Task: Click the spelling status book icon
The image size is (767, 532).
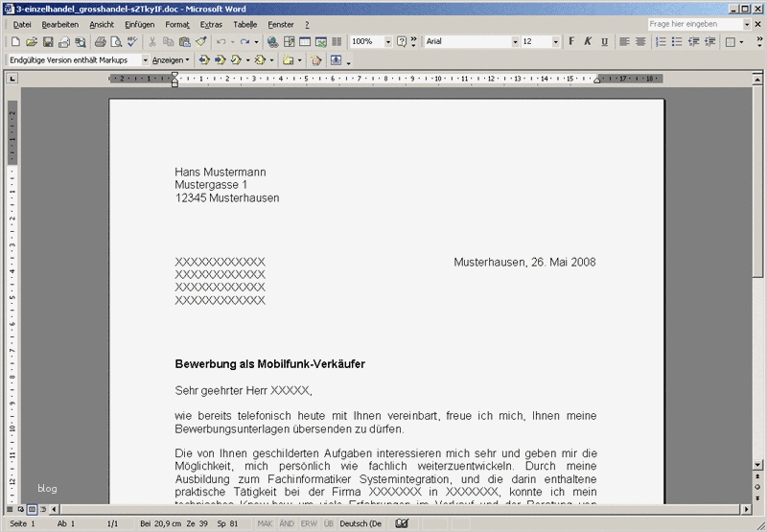Action: (402, 523)
